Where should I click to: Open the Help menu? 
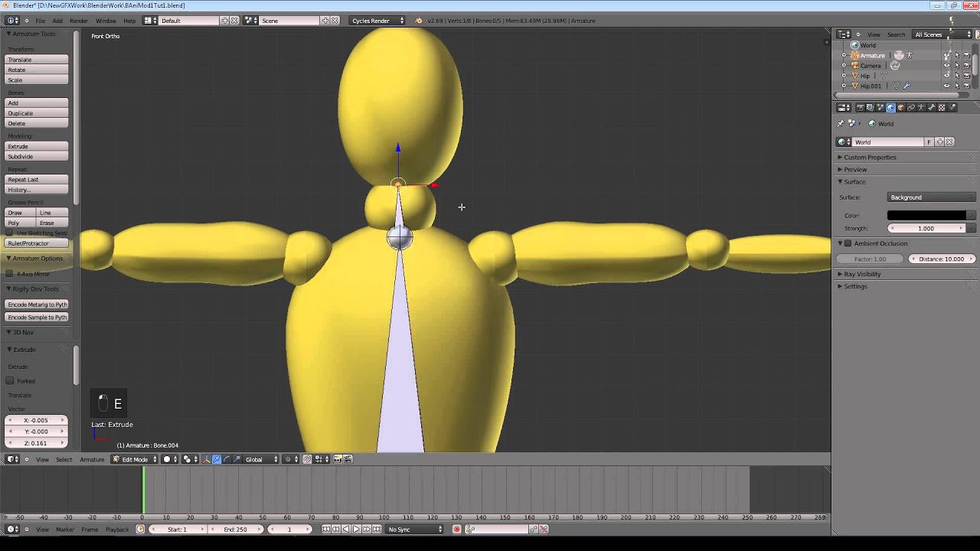click(129, 21)
